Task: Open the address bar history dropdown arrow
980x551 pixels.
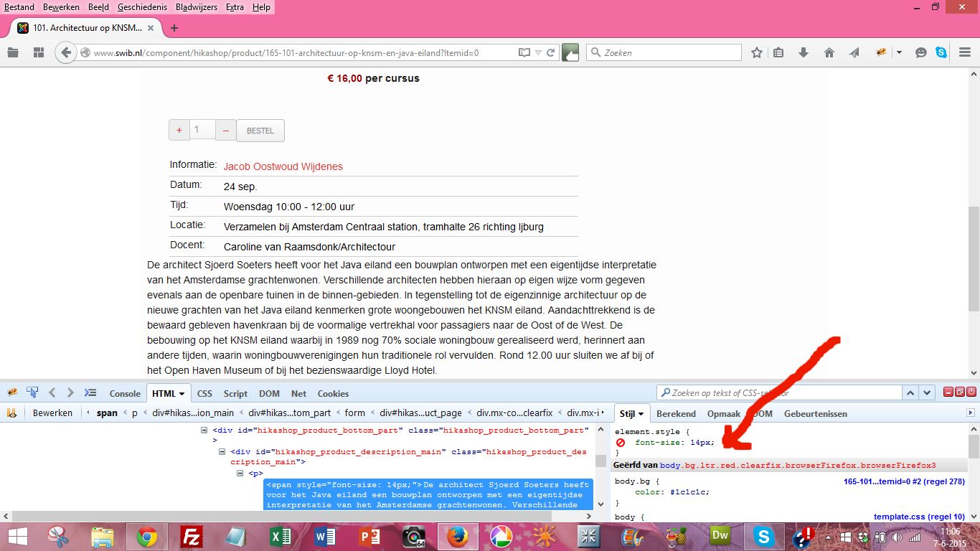Action: click(538, 52)
